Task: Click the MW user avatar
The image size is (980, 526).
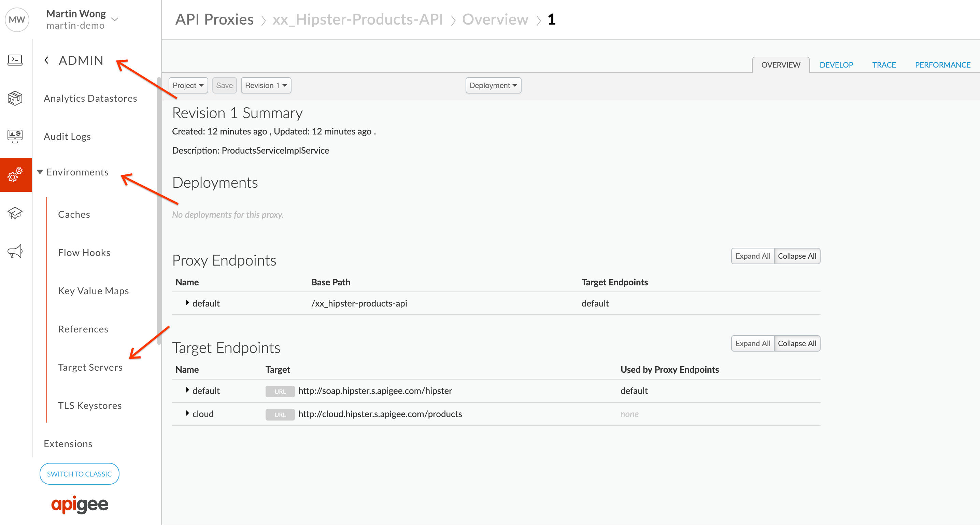Action: [17, 19]
